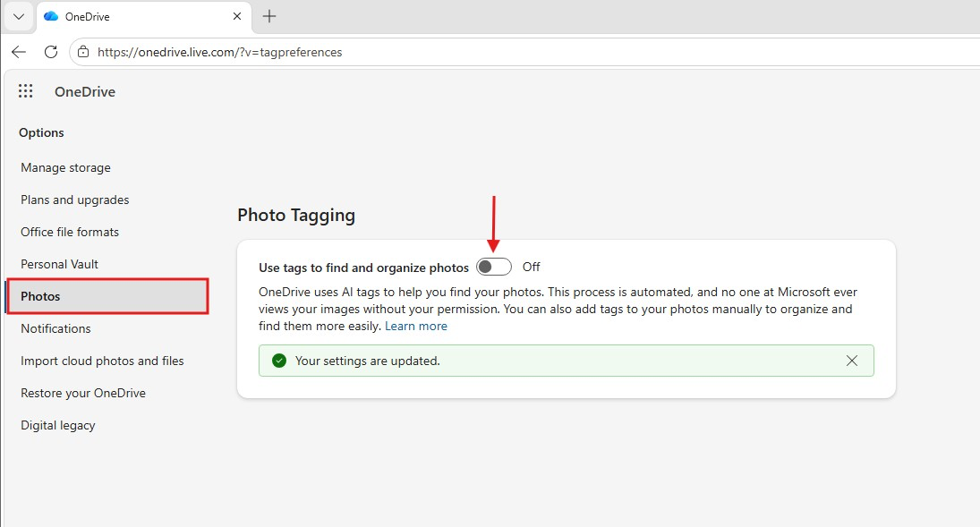Click the browser address bar URL

(x=219, y=52)
